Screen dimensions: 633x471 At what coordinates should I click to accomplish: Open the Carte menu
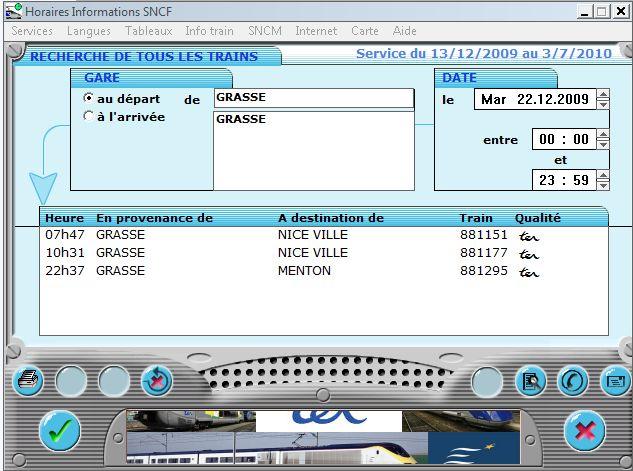tap(365, 31)
